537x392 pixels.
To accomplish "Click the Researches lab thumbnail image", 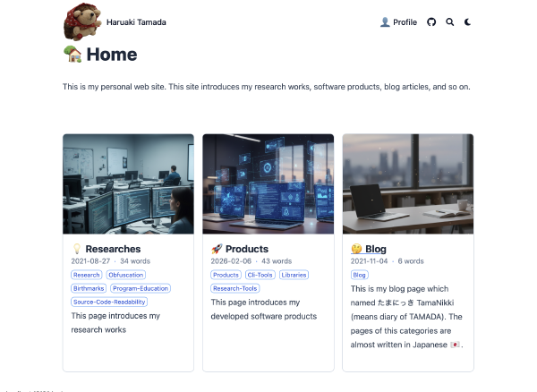I will (128, 183).
